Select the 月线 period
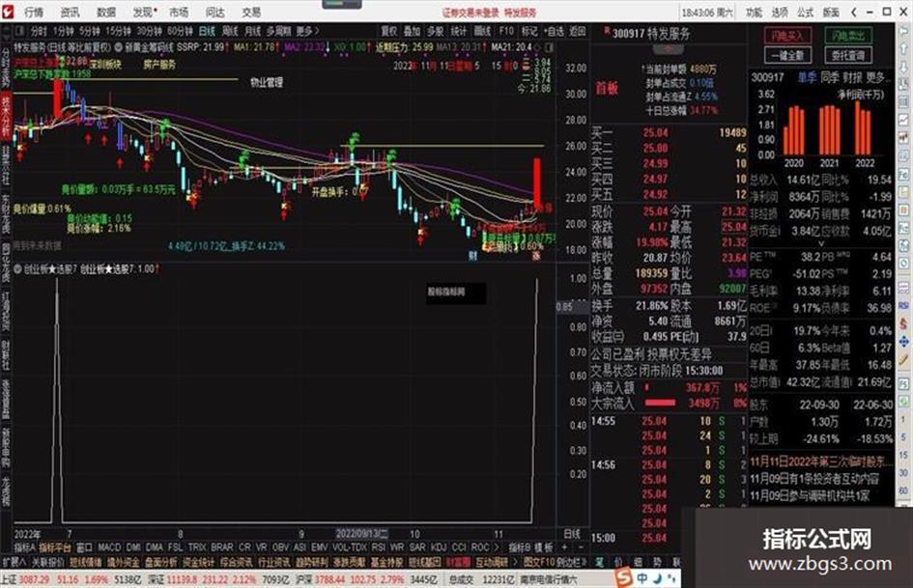913x588 pixels. (253, 31)
